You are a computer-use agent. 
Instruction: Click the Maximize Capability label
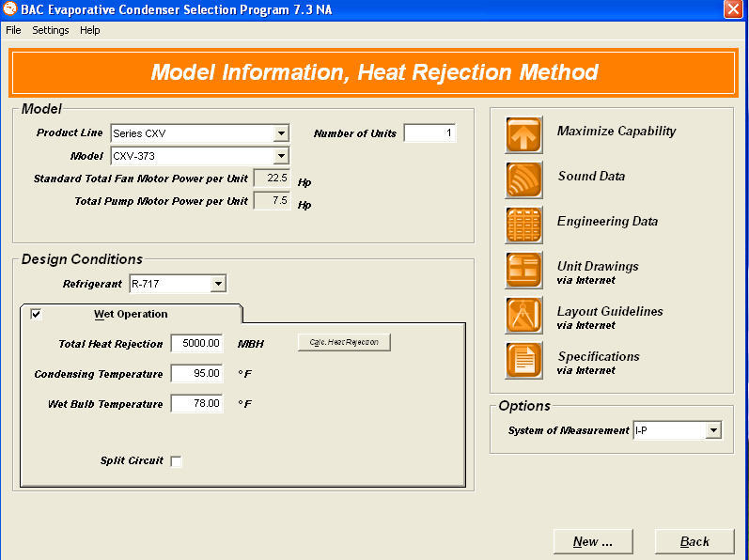[x=616, y=131]
